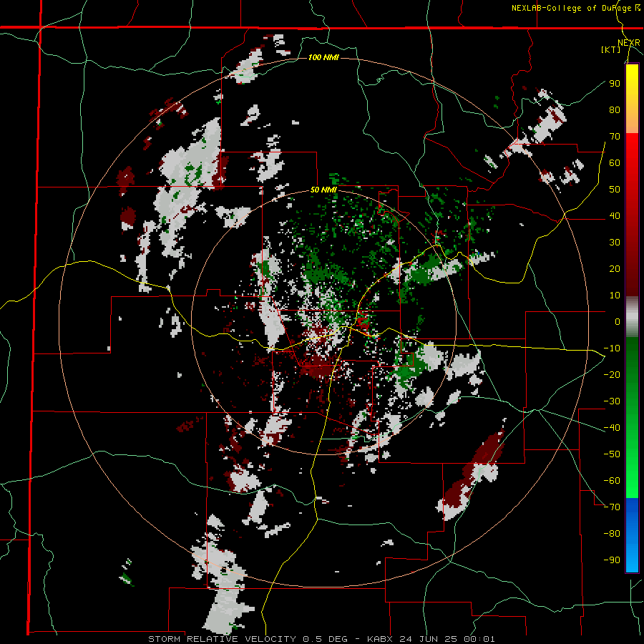Select the -60 value on velocity scale
644x644 pixels.
click(612, 481)
